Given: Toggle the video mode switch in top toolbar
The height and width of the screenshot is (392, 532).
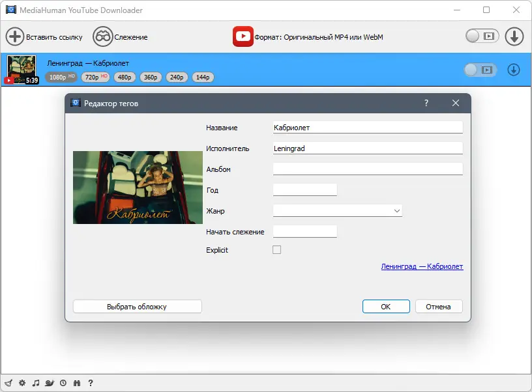Looking at the screenshot, I should 482,36.
